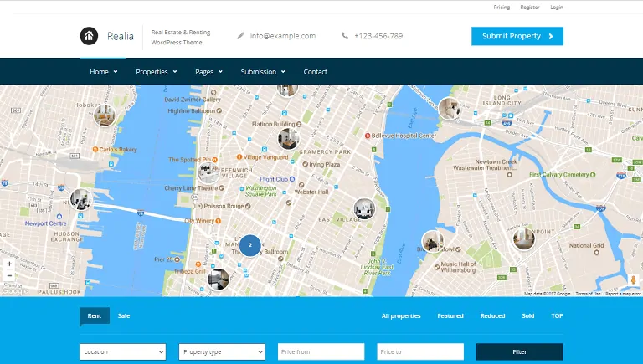Show Featured properties
This screenshot has height=364, width=643.
tap(450, 315)
